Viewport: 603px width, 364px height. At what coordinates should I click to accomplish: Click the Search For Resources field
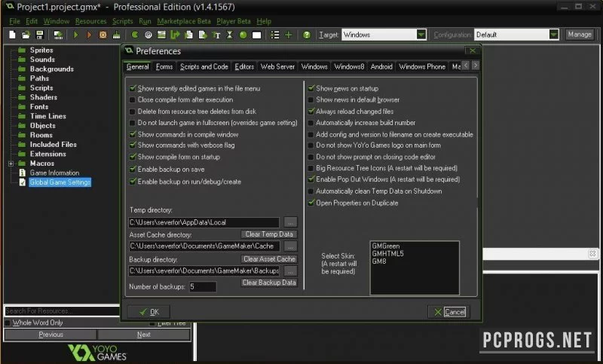[62, 311]
